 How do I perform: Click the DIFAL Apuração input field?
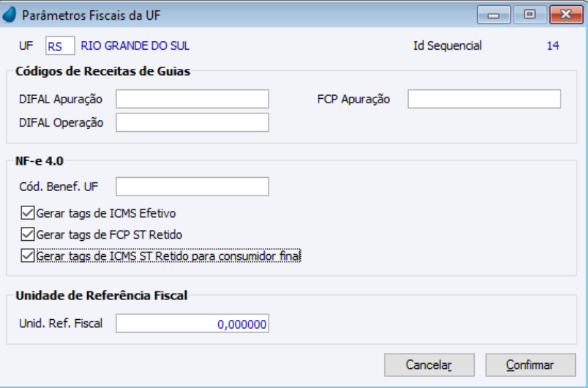(192, 99)
